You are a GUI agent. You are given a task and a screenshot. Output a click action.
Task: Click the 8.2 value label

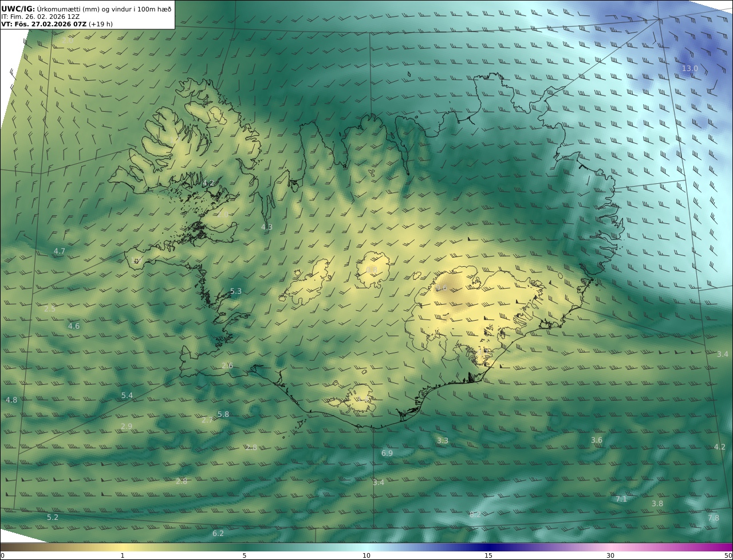coord(475,515)
